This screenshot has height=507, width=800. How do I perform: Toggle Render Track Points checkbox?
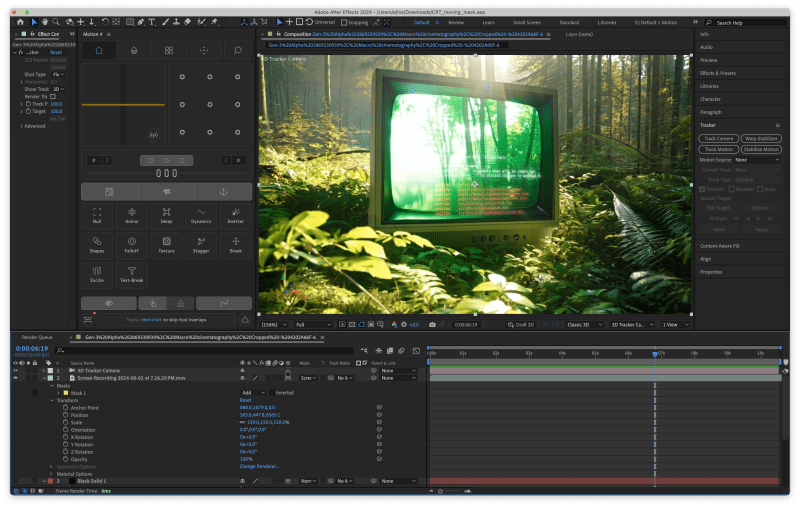[53, 96]
